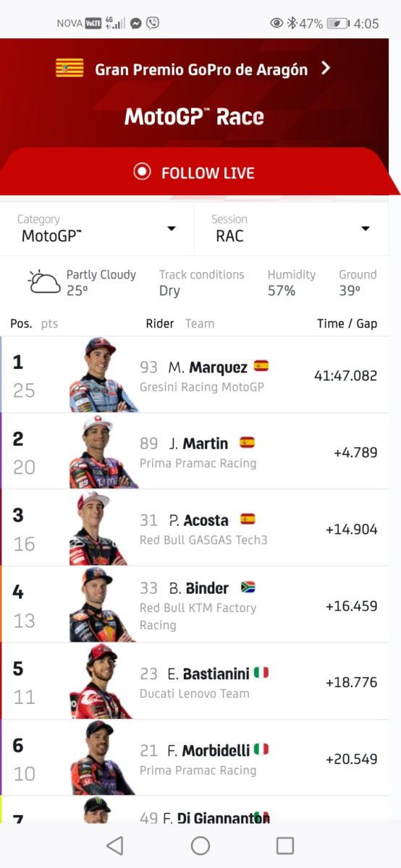Viewport: 401px width, 868px height.
Task: Tap Time / Gap column header
Action: point(347,323)
